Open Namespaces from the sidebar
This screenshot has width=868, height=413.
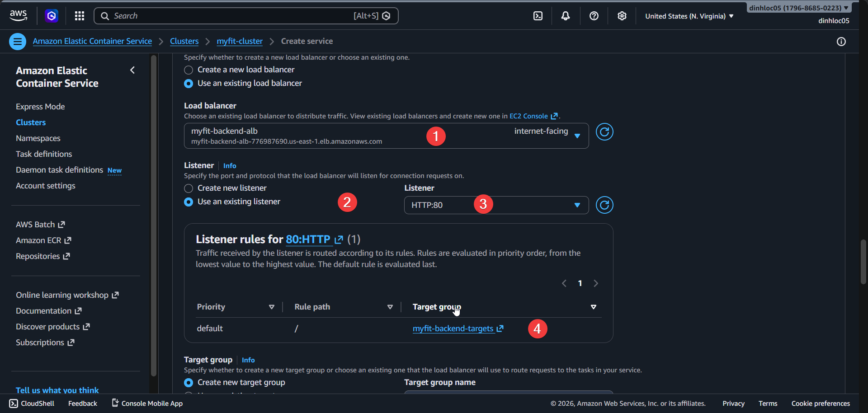tap(38, 138)
